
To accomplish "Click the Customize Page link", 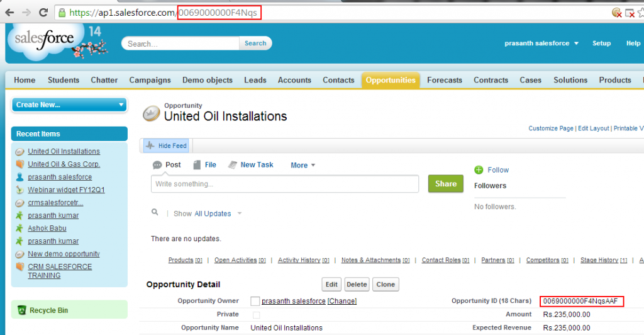I will pos(551,128).
